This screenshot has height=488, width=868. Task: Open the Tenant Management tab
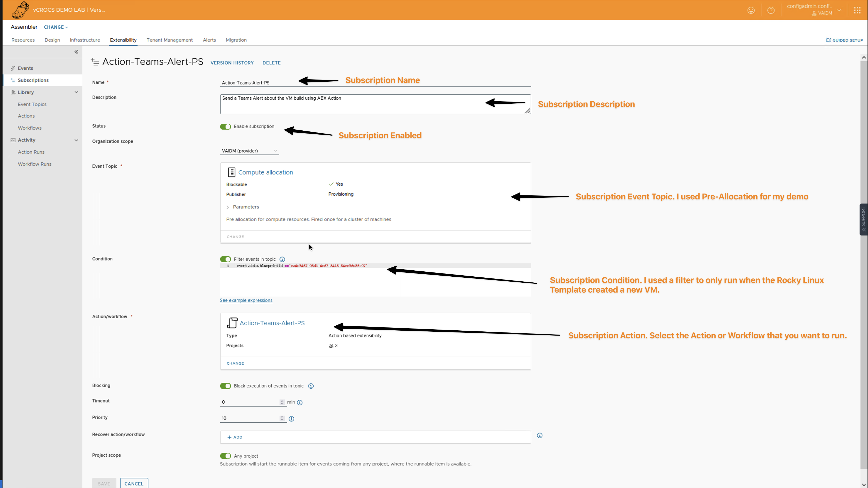pos(169,40)
